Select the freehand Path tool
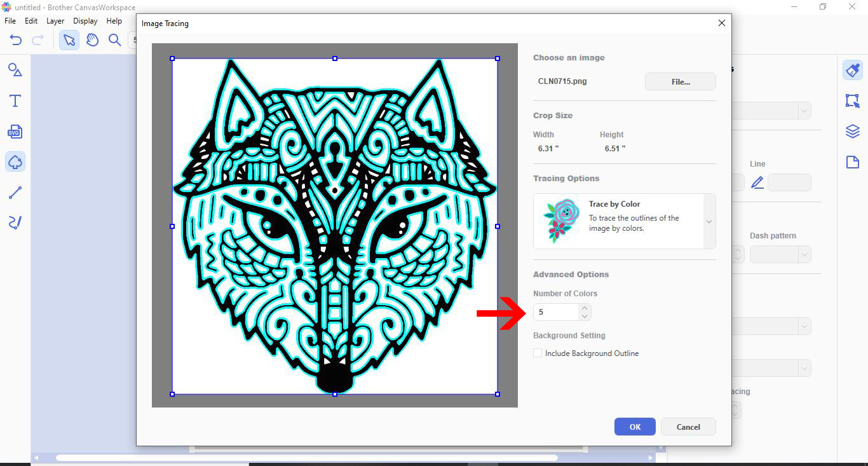The image size is (868, 466). click(x=15, y=223)
